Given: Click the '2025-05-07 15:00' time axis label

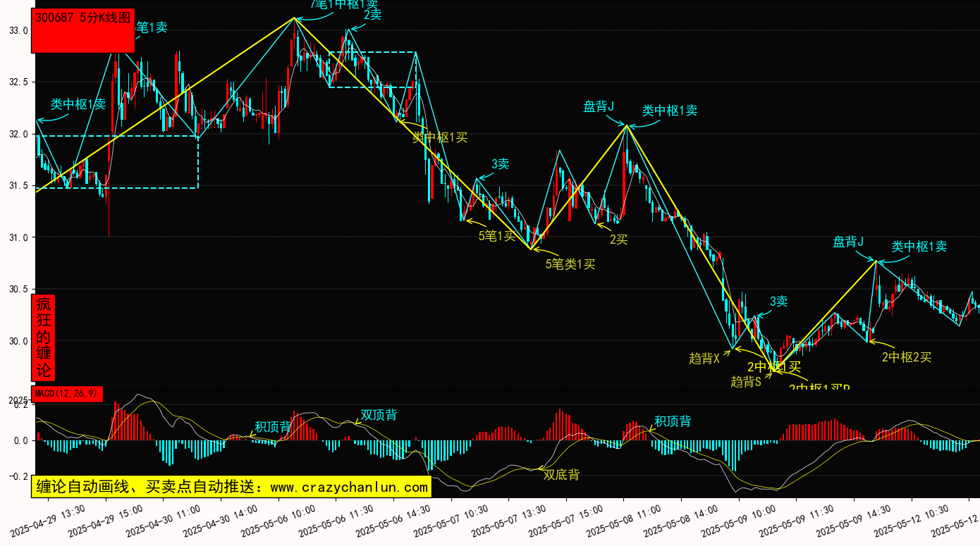Looking at the screenshot, I should 567,520.
